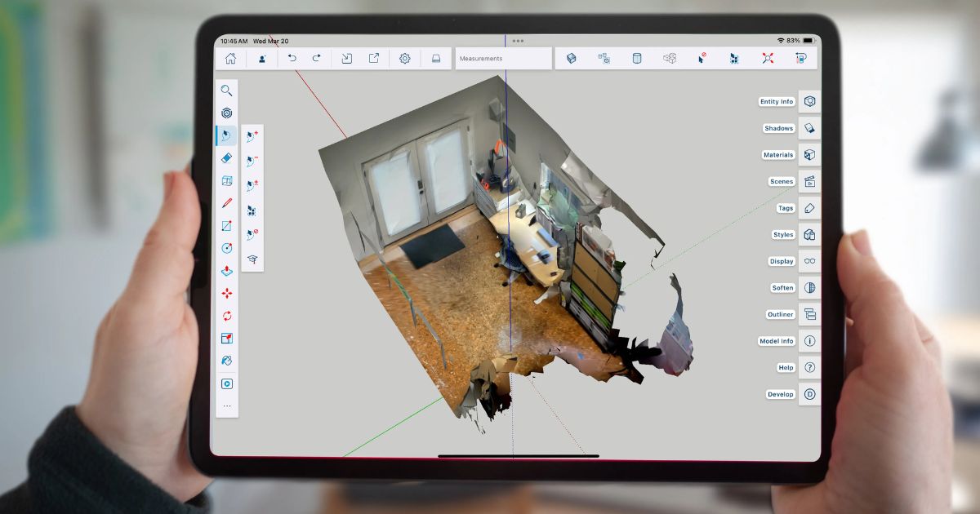Select the Pencil line tool
The width and height of the screenshot is (980, 514).
[x=227, y=203]
